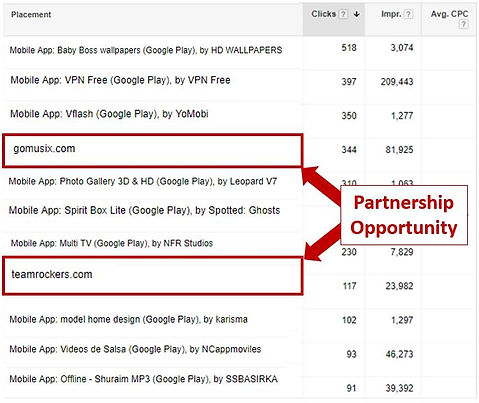Viewport: 479px width, 403px height.
Task: Click sort arrow in Clicks column
Action: pos(357,14)
